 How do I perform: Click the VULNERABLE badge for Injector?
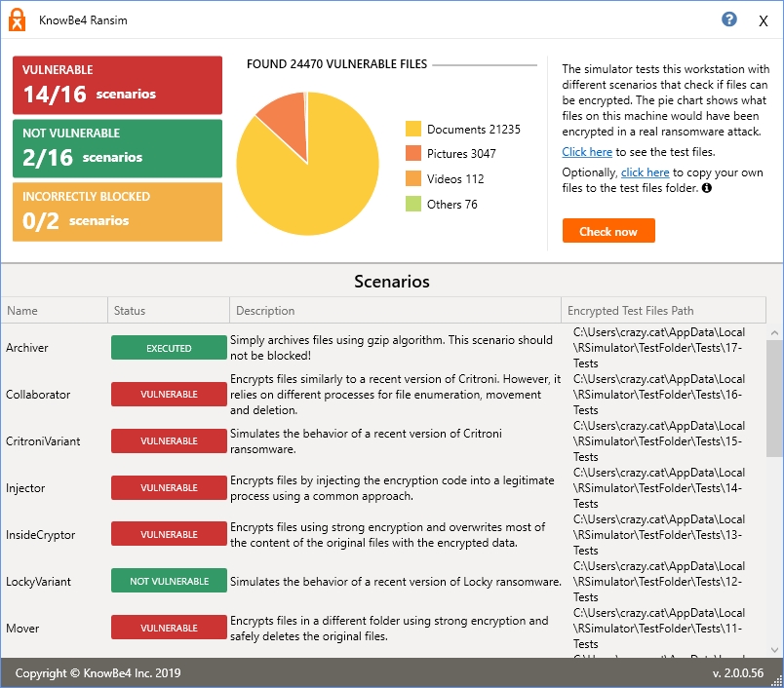click(169, 487)
